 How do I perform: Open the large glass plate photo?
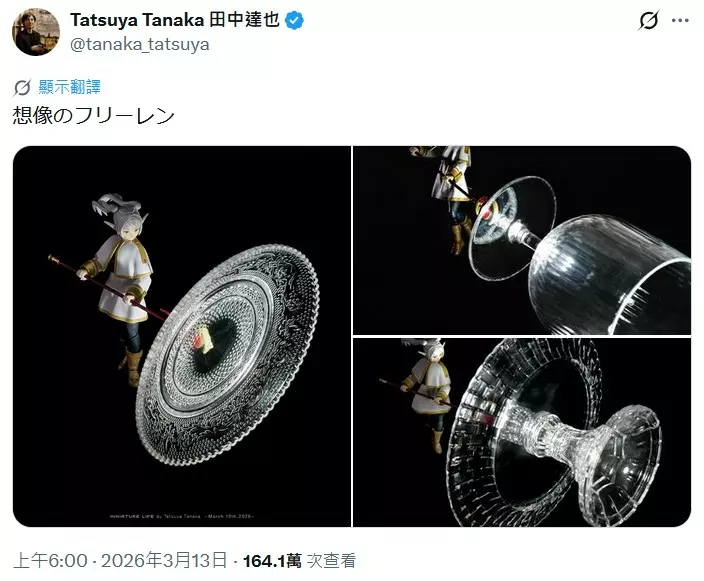[182, 336]
